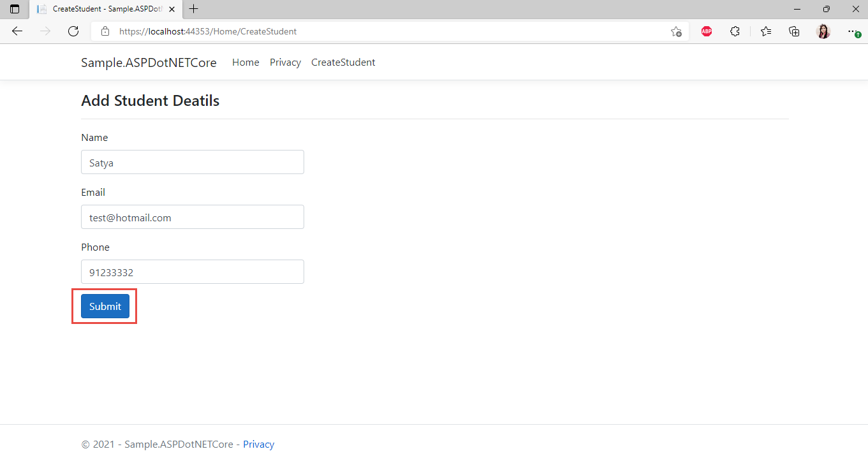Image resolution: width=868 pixels, height=463 pixels.
Task: Open the Adblock Plus extension icon
Action: point(706,31)
